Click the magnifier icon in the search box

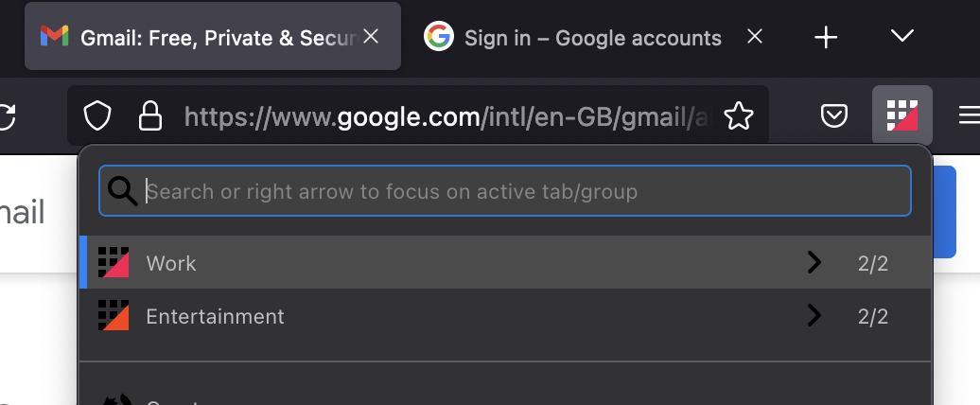coord(123,192)
